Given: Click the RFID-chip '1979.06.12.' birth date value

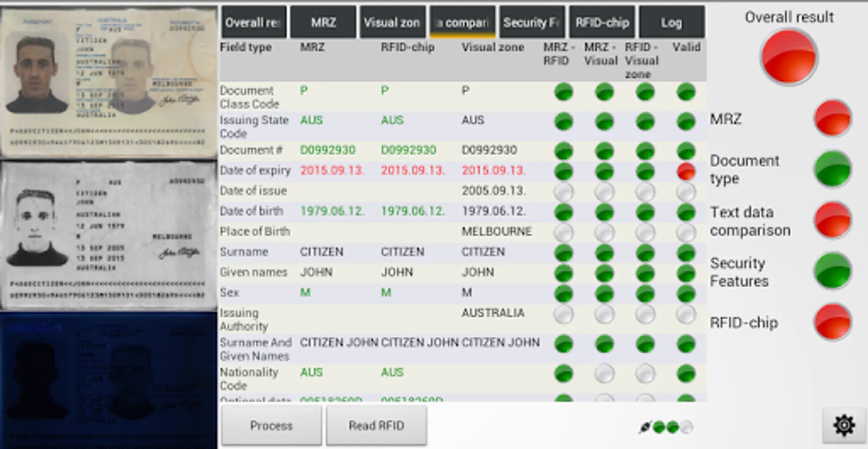Looking at the screenshot, I should (x=413, y=211).
